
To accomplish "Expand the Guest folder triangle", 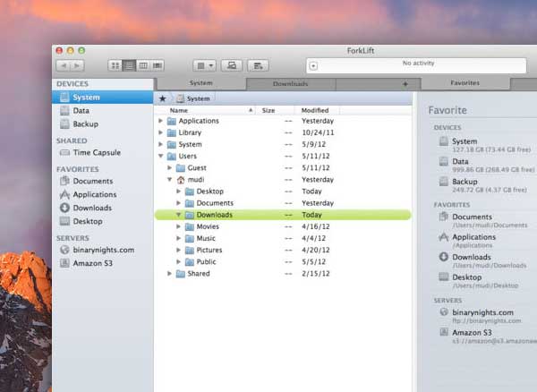I will [169, 167].
